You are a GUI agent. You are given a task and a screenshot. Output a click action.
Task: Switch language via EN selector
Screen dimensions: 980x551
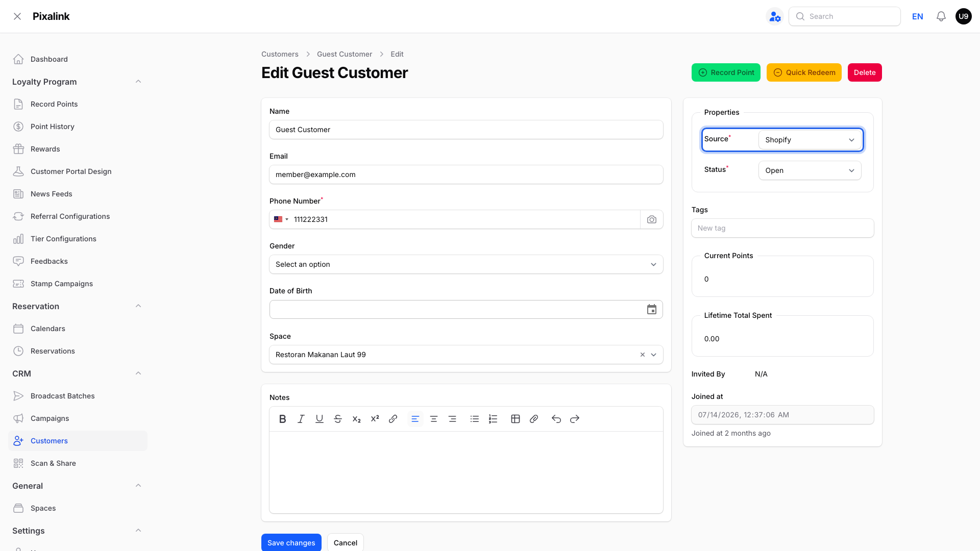[918, 16]
